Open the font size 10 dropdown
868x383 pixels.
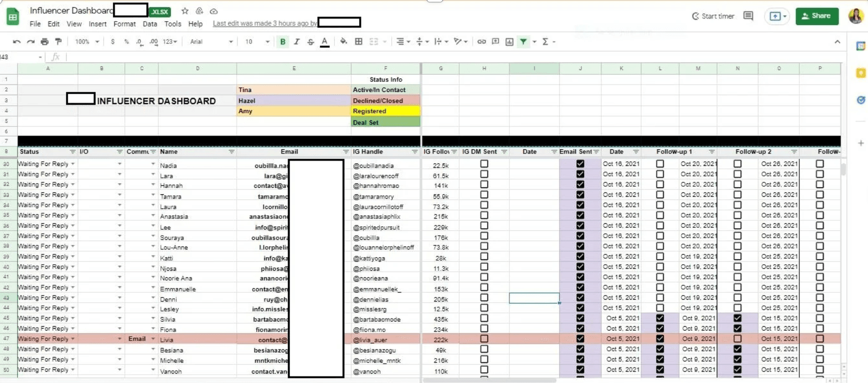click(257, 42)
